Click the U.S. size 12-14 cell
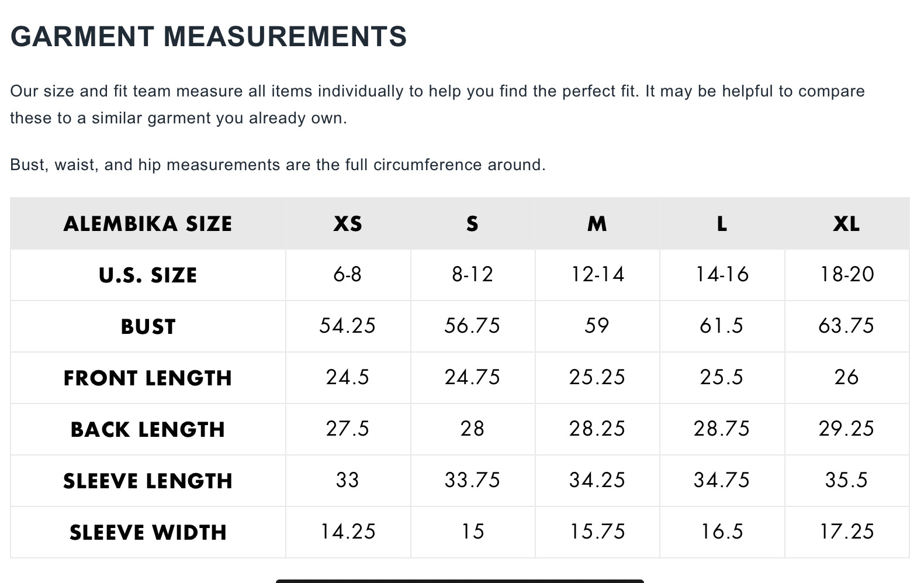The width and height of the screenshot is (924, 583). point(597,275)
